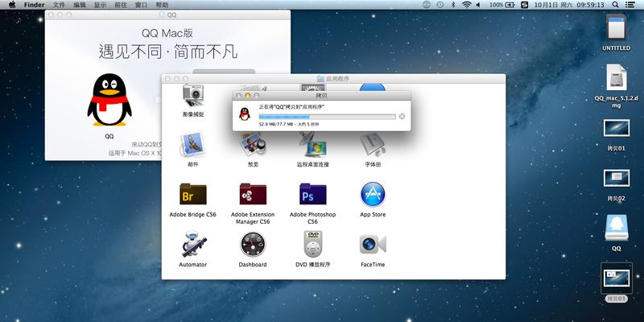This screenshot has width=644, height=322.
Task: Open the 前往 menu
Action: (120, 5)
